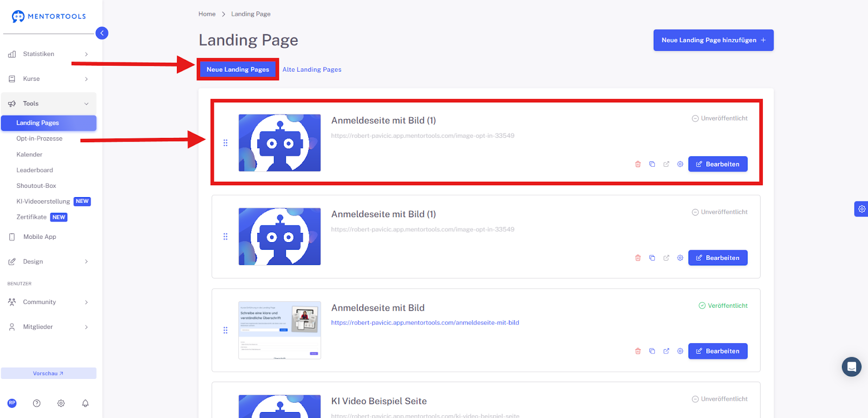Open the anmeldeseite-mit-bild URL link
The width and height of the screenshot is (868, 418).
click(425, 322)
